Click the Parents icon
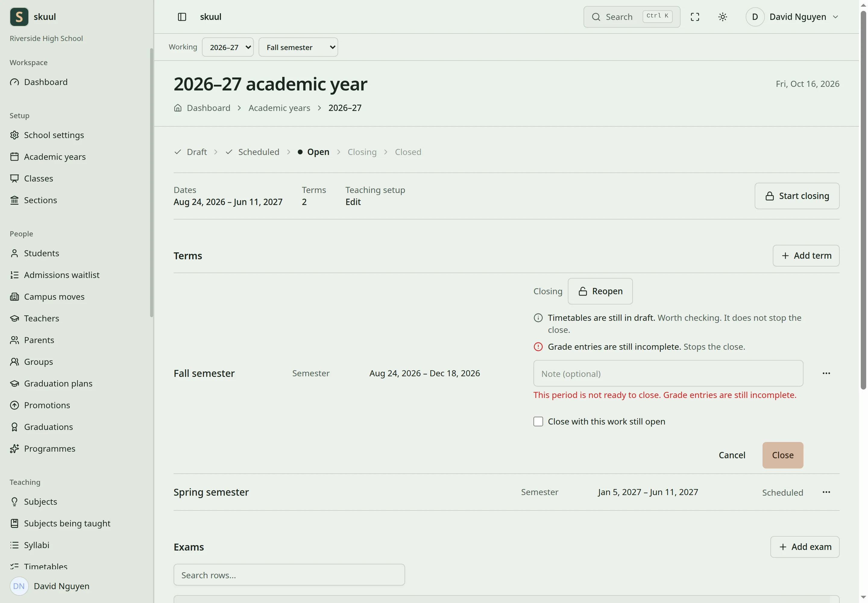 [14, 340]
